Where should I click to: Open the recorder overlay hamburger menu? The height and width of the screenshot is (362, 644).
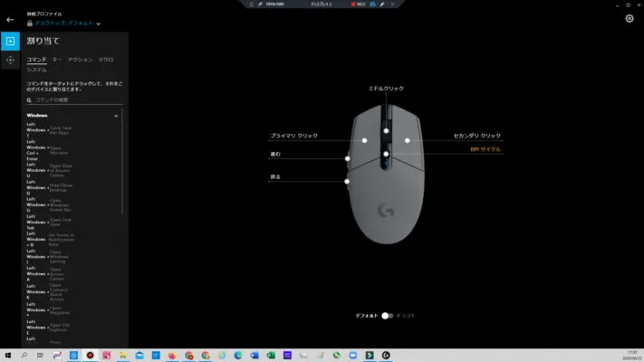pos(252,5)
